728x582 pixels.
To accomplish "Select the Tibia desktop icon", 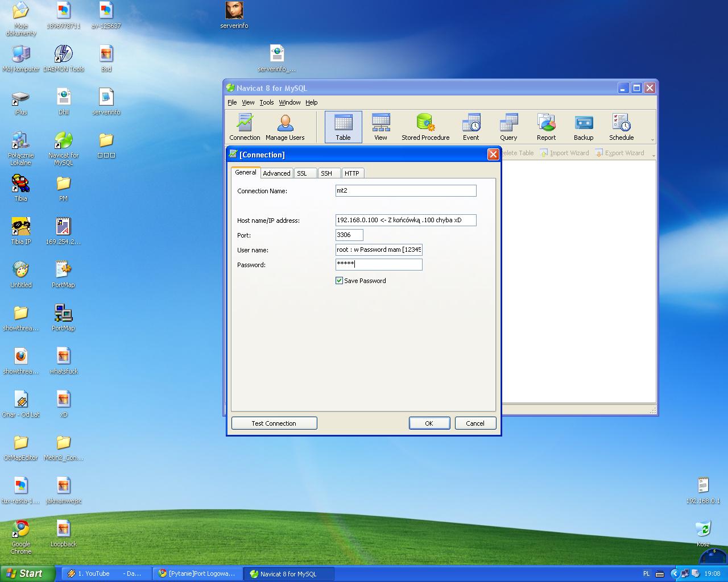I will 21,188.
